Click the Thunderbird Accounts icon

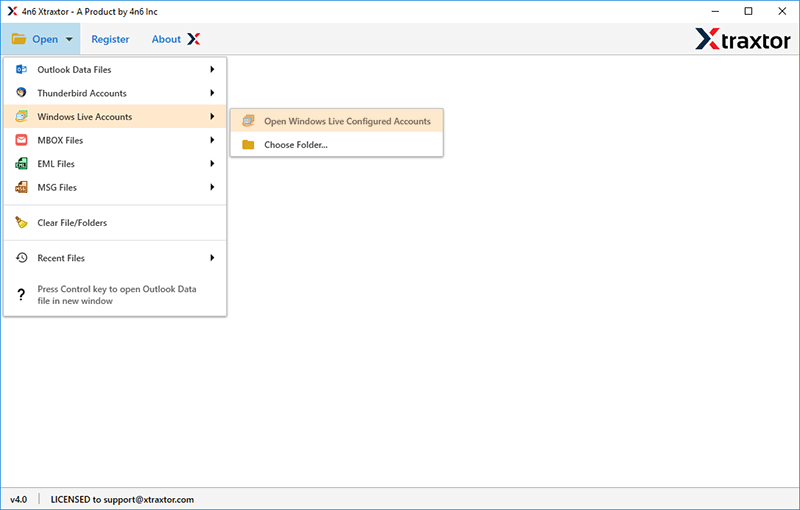coord(21,93)
